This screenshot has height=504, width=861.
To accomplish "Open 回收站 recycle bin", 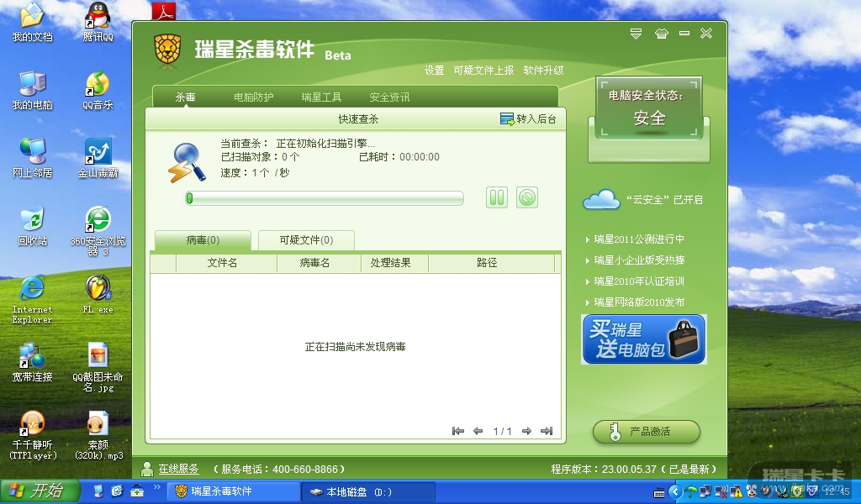I will (33, 227).
